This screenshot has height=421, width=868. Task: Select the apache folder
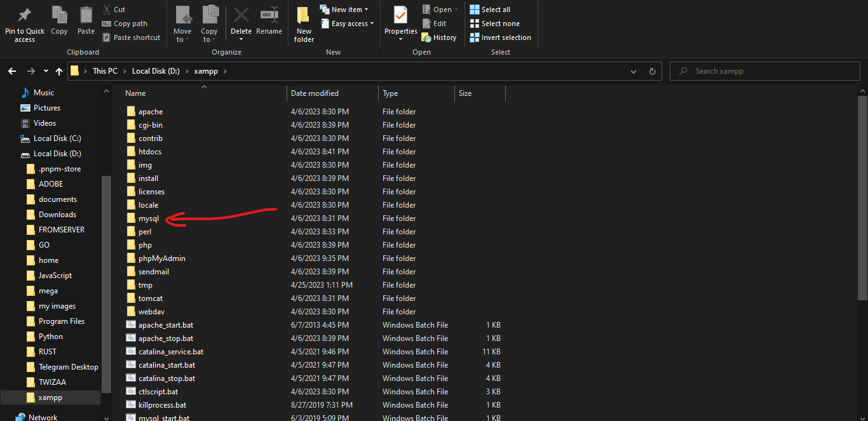(151, 112)
